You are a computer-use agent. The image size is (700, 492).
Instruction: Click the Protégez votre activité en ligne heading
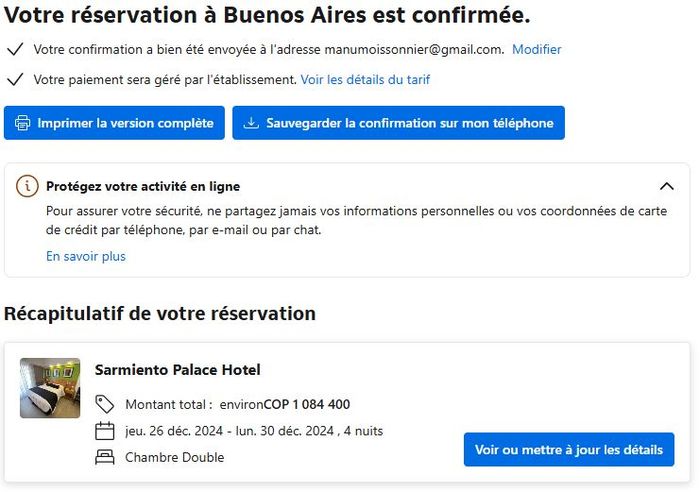143,186
